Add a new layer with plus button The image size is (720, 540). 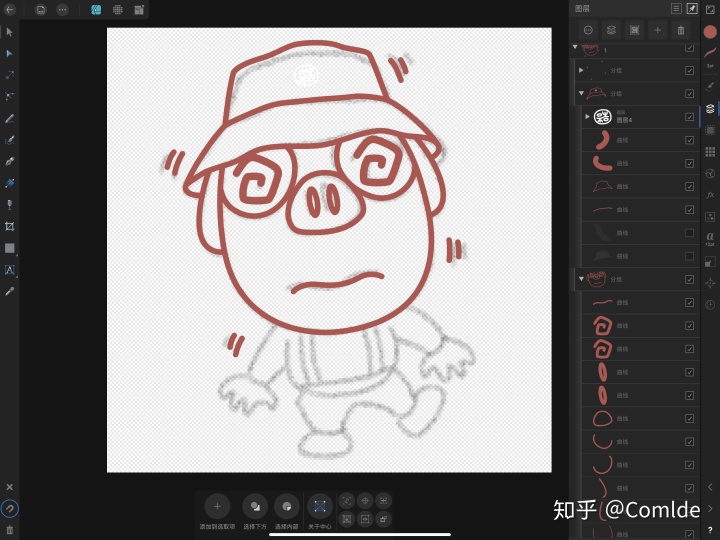coord(658,30)
